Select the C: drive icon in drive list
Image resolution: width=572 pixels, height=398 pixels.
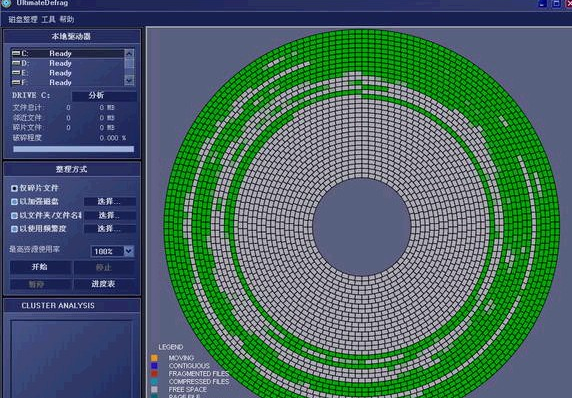pyautogui.click(x=16, y=53)
